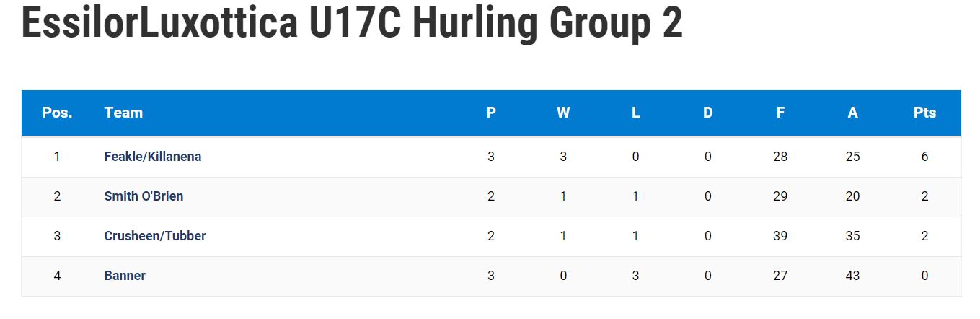Click Banner's 43 scores-against value

(852, 276)
